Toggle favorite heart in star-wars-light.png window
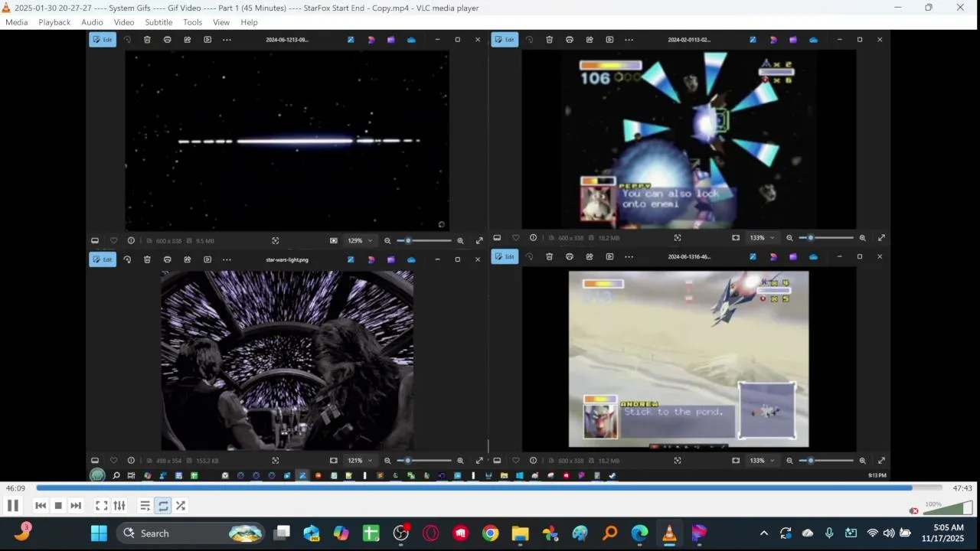Image resolution: width=980 pixels, height=551 pixels. 113,461
